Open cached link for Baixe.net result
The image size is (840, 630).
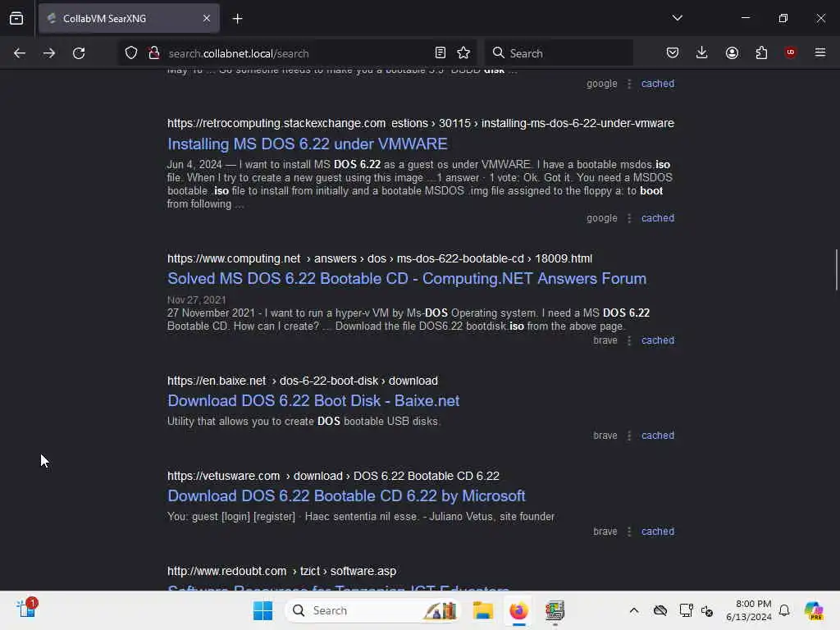click(657, 436)
